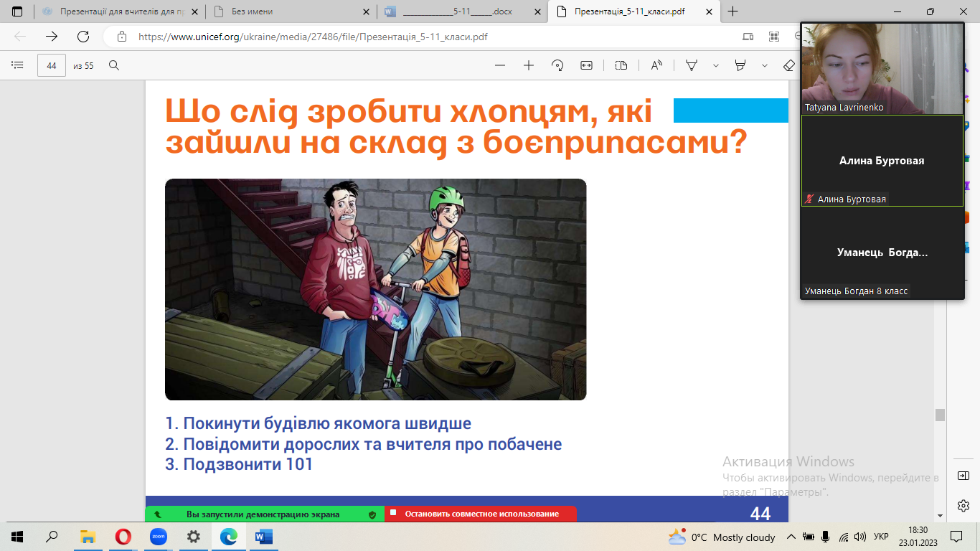
Task: Select the Алина Буртовая participant tile
Action: pyautogui.click(x=882, y=161)
